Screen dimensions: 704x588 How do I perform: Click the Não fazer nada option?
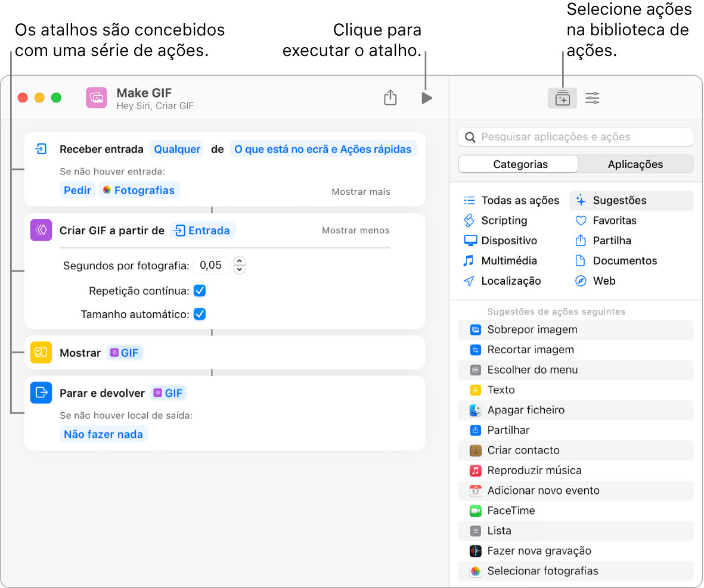tap(103, 434)
